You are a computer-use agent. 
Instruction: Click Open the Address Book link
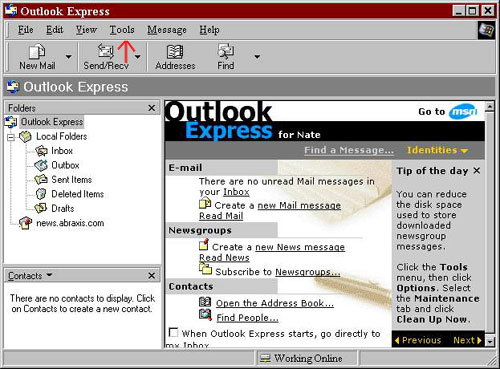[x=275, y=303]
